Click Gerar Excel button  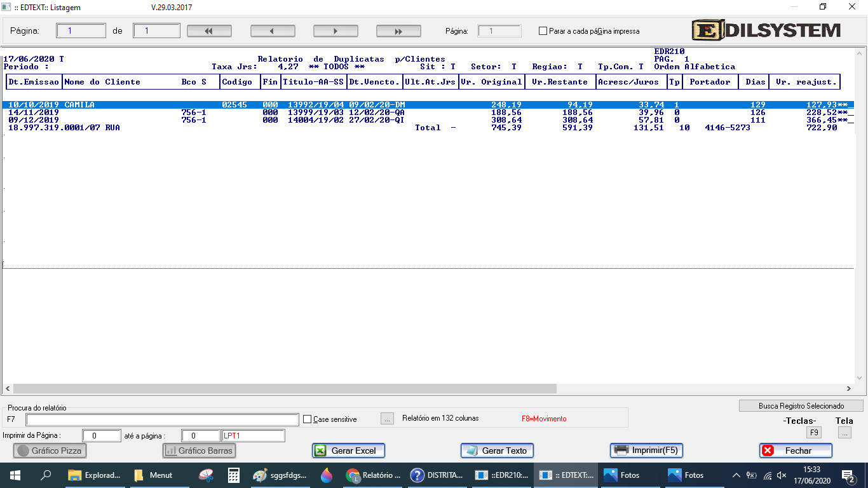348,451
